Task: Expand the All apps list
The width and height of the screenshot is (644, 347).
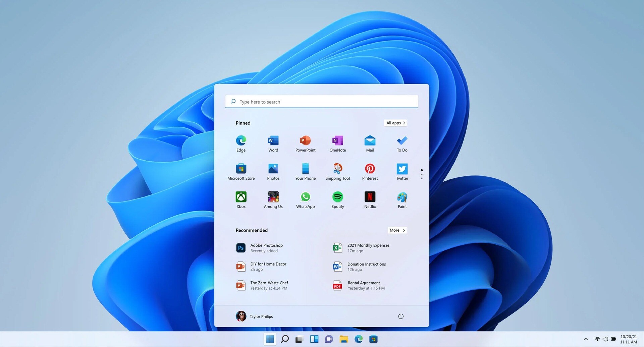Action: point(395,123)
